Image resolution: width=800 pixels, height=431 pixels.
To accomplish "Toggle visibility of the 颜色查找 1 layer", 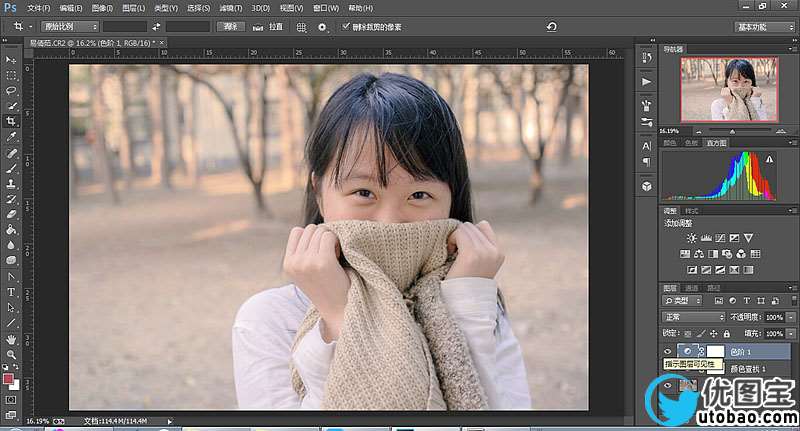I will coord(668,370).
